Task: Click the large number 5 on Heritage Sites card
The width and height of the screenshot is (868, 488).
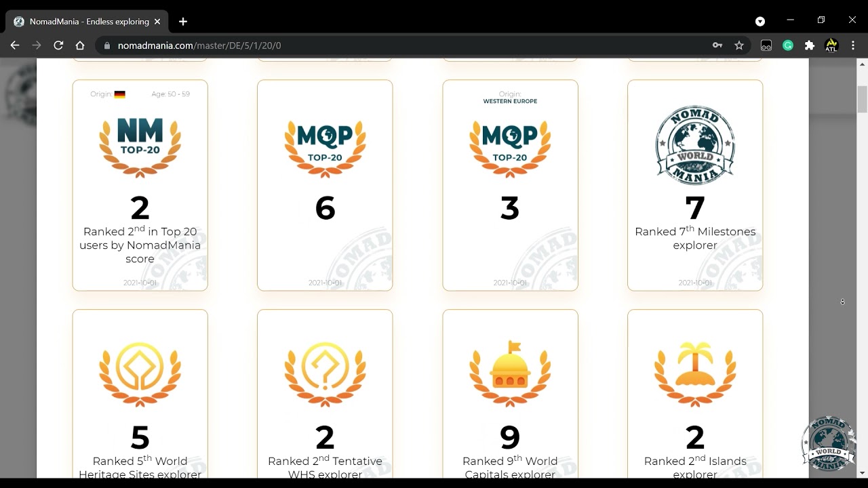Action: click(140, 438)
